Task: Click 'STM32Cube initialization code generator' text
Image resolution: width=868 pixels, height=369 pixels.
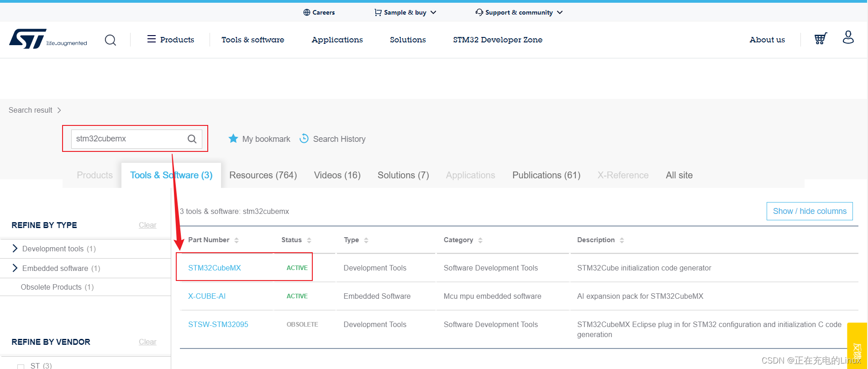Action: [644, 268]
